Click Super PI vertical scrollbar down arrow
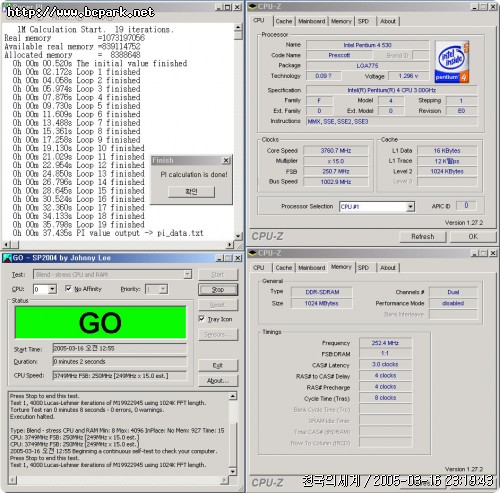500x493 pixels. click(x=238, y=236)
